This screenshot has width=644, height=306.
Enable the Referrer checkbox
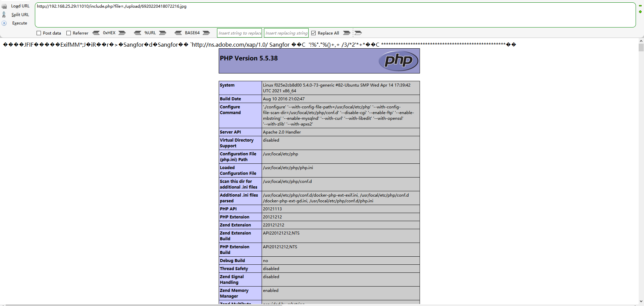[x=68, y=33]
